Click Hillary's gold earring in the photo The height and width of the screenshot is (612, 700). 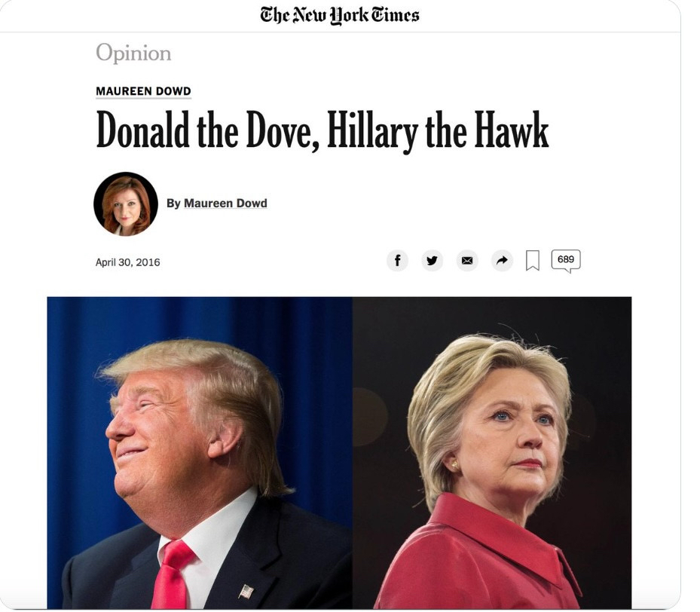pyautogui.click(x=455, y=465)
